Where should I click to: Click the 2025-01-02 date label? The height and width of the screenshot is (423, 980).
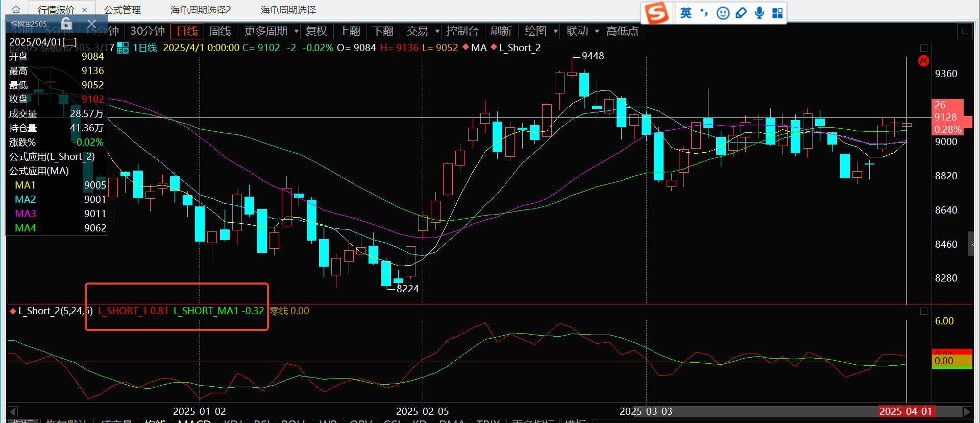click(x=199, y=411)
